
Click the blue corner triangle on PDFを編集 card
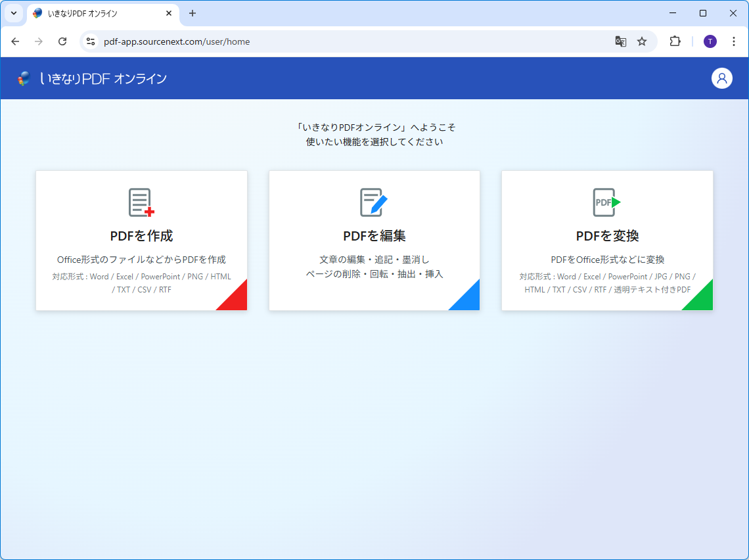[x=469, y=300]
